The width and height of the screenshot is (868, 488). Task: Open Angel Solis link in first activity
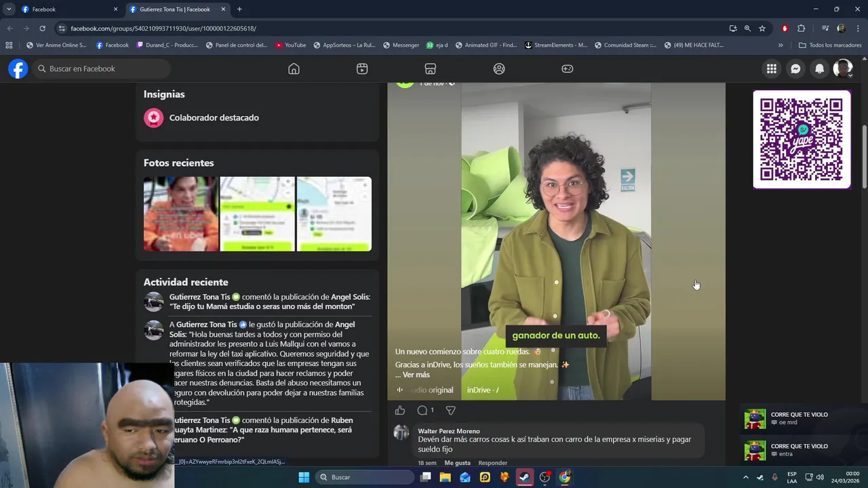pos(351,297)
